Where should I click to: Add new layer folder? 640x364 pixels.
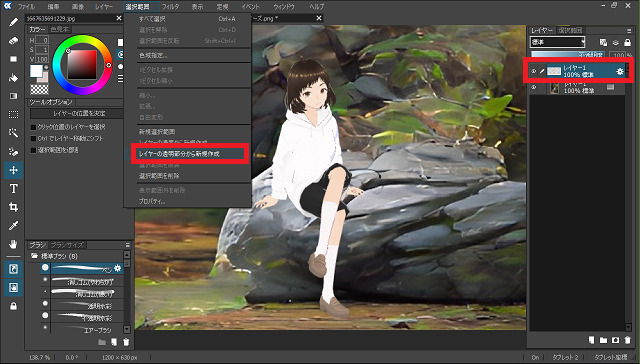click(x=603, y=340)
